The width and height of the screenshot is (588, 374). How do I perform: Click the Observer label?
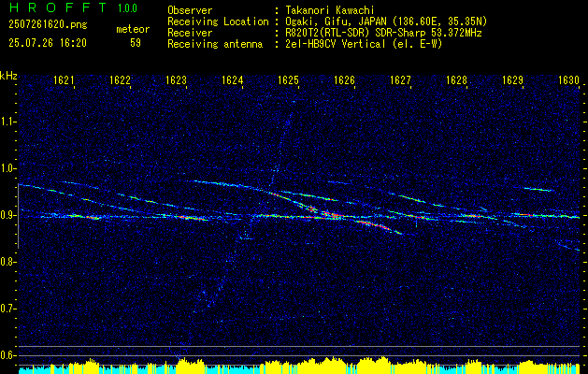coord(190,10)
